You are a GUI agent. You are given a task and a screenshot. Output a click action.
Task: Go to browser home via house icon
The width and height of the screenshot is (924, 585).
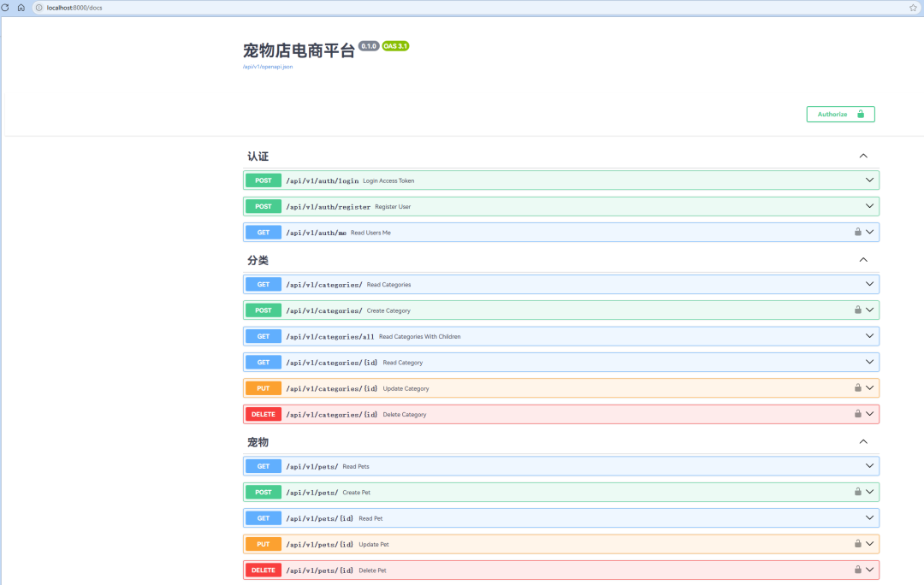21,7
